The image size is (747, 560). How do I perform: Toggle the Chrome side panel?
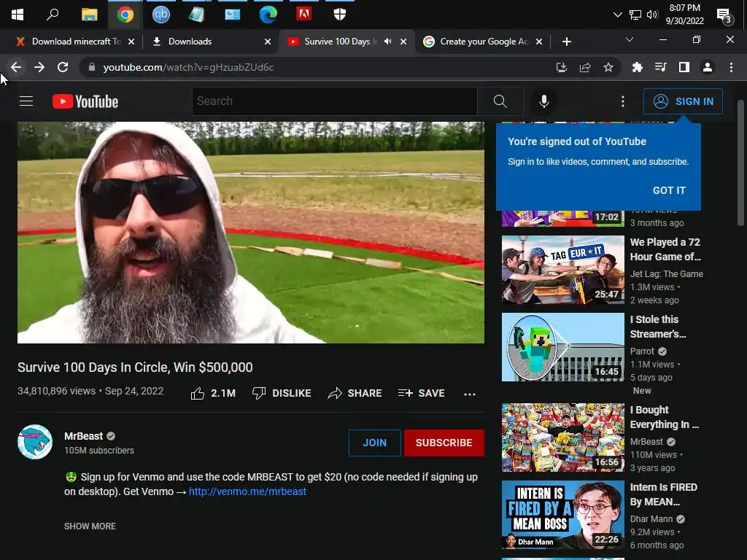pos(684,68)
